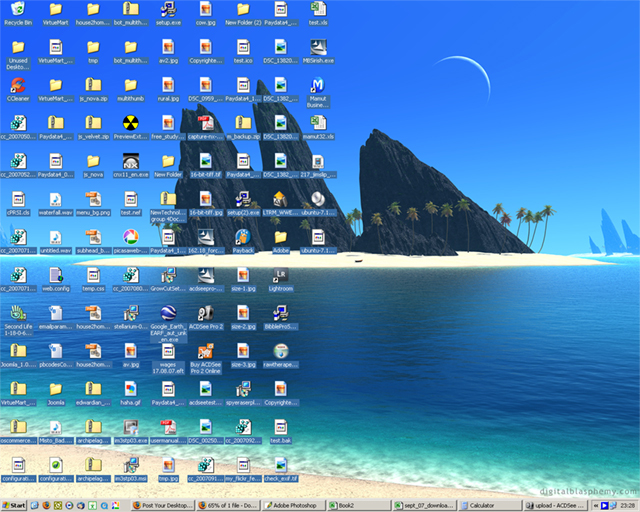Expand hidden system tray icons

coord(596,505)
